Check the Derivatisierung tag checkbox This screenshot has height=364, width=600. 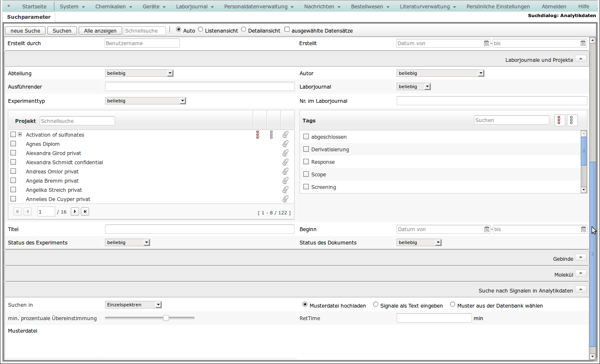(306, 149)
